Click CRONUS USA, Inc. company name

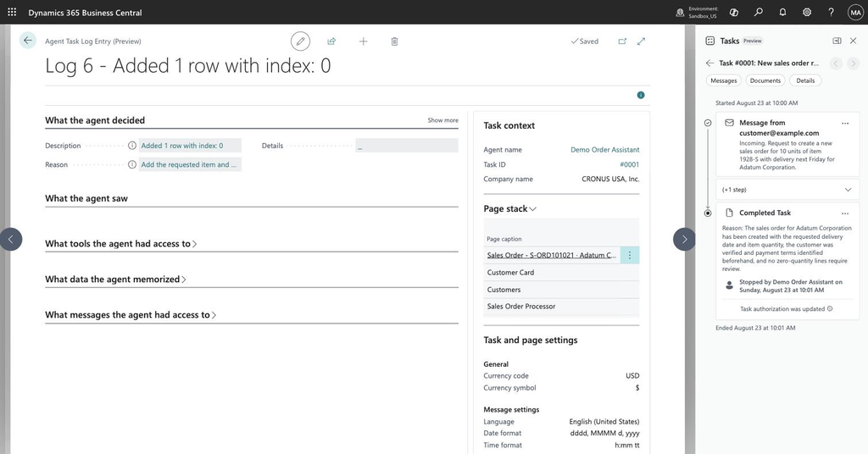[610, 180]
